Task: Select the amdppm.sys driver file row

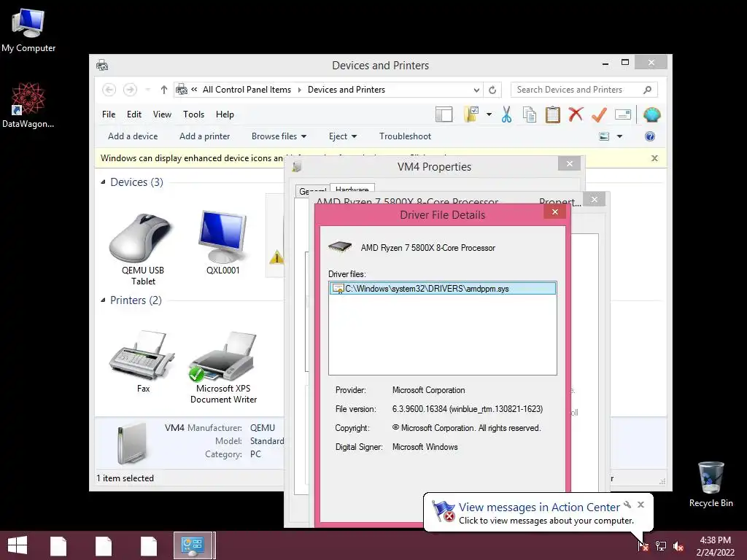Action: (443, 289)
